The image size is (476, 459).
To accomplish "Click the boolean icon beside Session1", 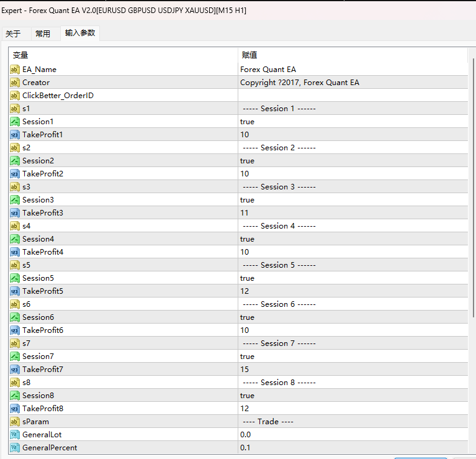I will pos(14,122).
